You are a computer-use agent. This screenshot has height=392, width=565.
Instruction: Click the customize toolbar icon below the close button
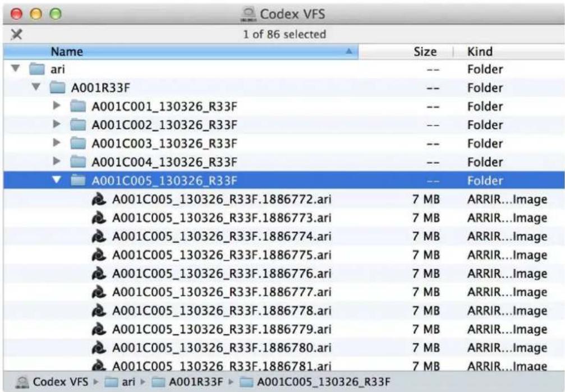coord(16,35)
